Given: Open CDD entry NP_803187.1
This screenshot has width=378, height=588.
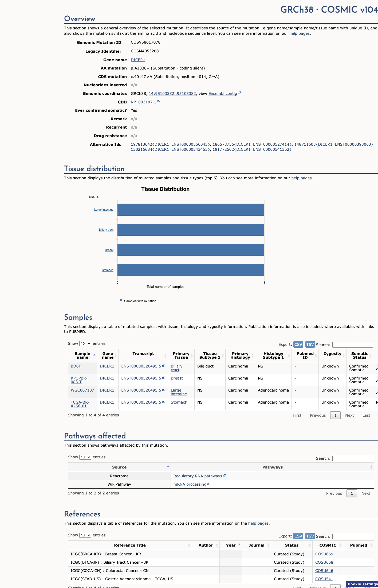Looking at the screenshot, I should [x=143, y=102].
